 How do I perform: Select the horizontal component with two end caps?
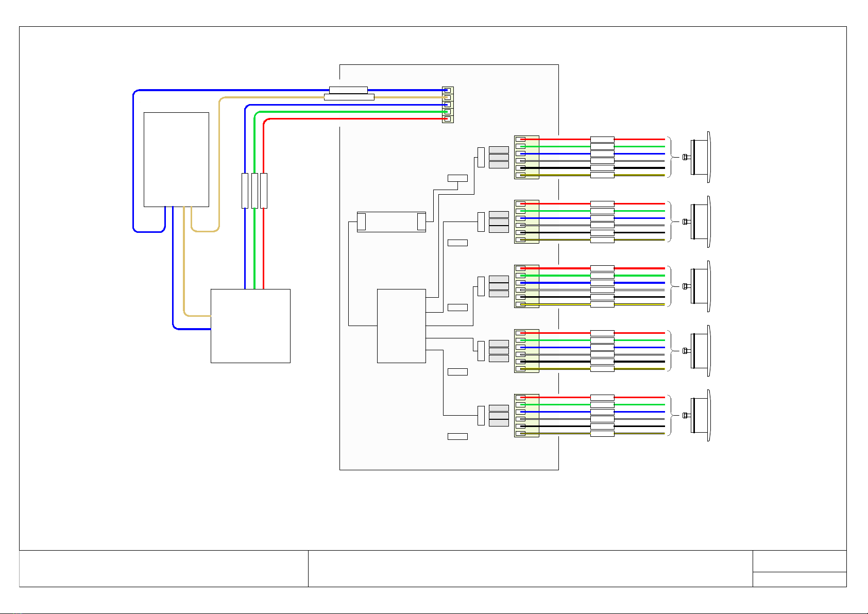[x=392, y=221]
